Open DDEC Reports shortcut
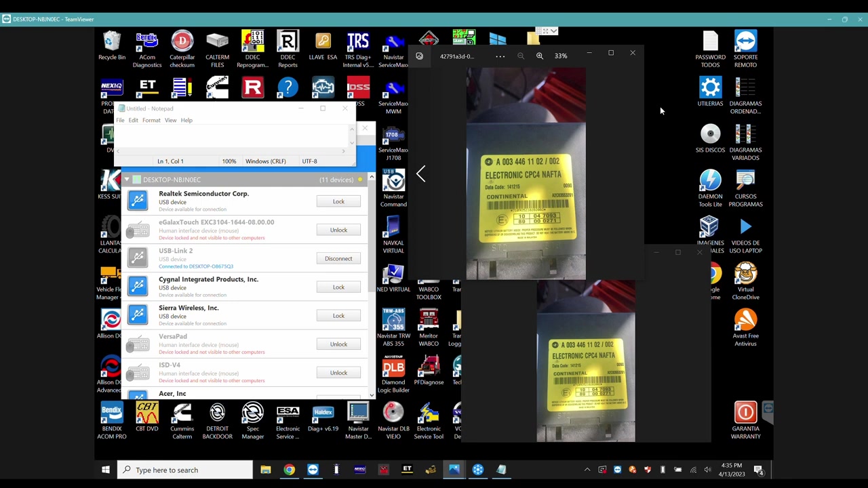 click(x=288, y=49)
